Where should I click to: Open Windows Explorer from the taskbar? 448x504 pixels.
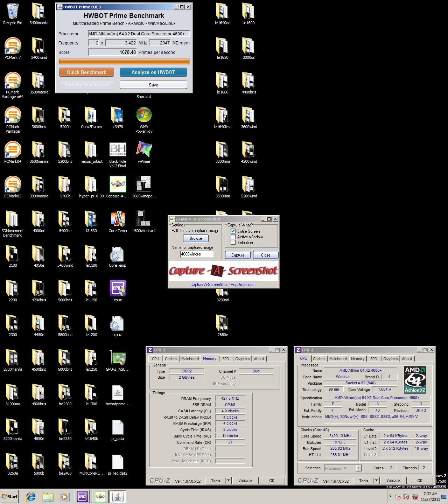click(x=48, y=497)
